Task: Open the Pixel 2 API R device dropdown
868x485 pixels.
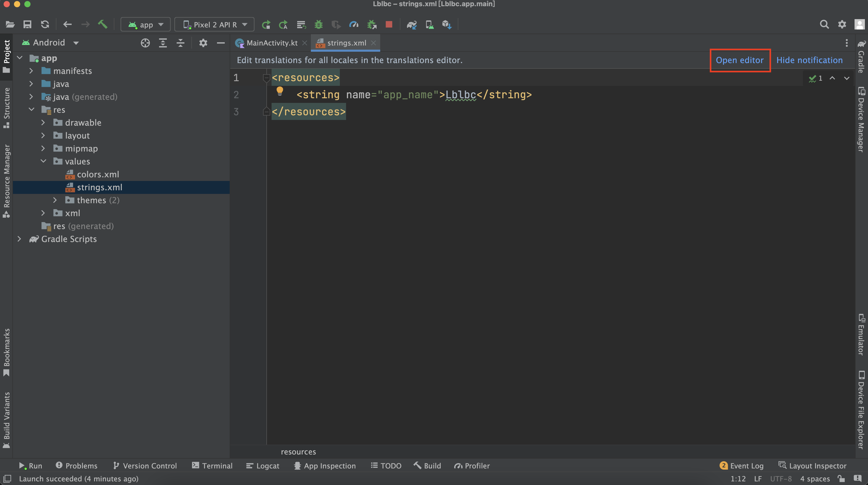Action: (x=214, y=25)
